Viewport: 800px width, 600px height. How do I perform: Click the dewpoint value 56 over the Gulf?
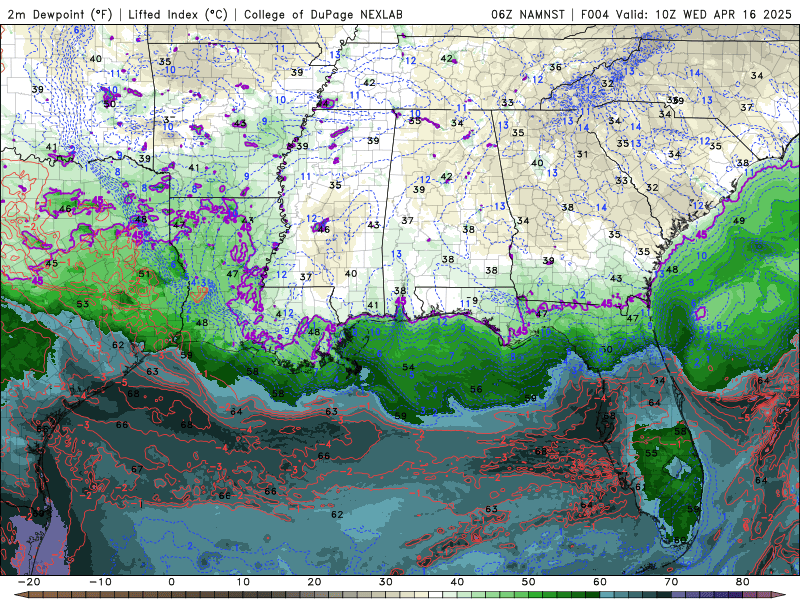click(x=476, y=389)
